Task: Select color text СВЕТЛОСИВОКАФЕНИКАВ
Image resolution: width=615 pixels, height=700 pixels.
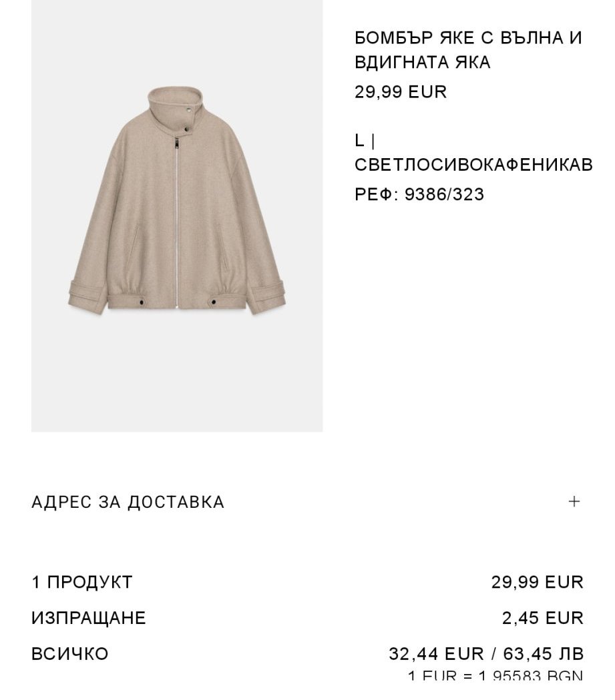Action: [473, 165]
